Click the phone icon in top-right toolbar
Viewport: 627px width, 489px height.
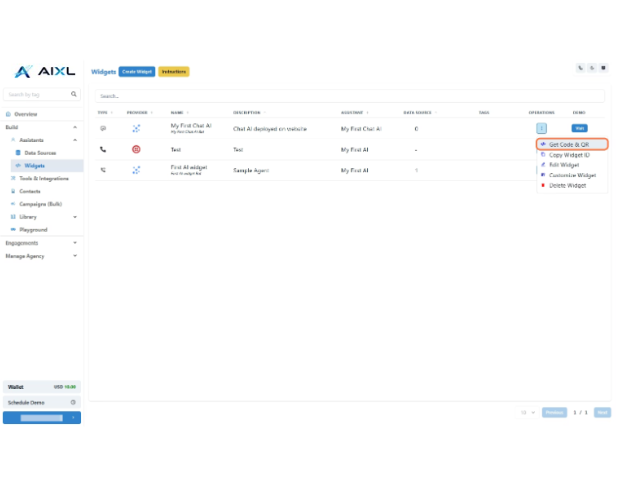tap(581, 68)
